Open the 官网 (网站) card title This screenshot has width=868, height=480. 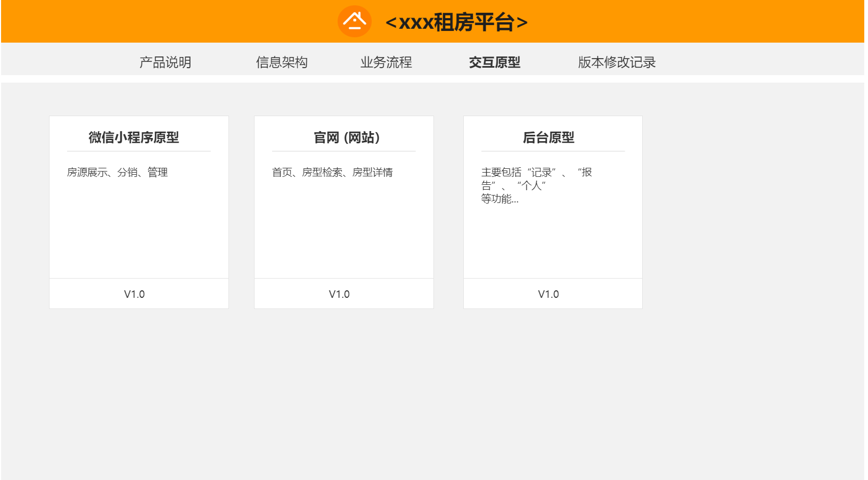point(347,137)
